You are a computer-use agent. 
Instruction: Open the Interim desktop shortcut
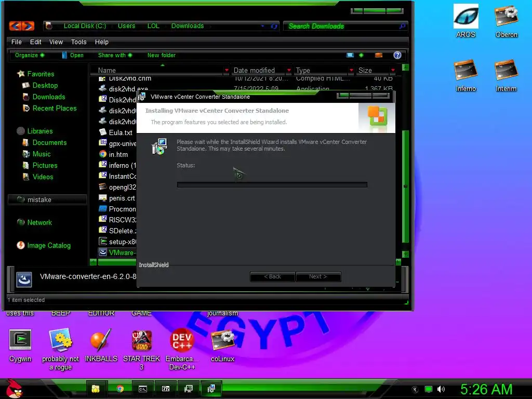point(506,75)
